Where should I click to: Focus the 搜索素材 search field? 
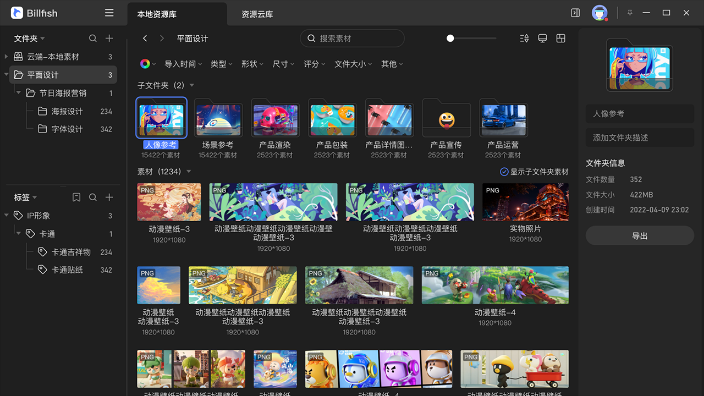click(352, 39)
